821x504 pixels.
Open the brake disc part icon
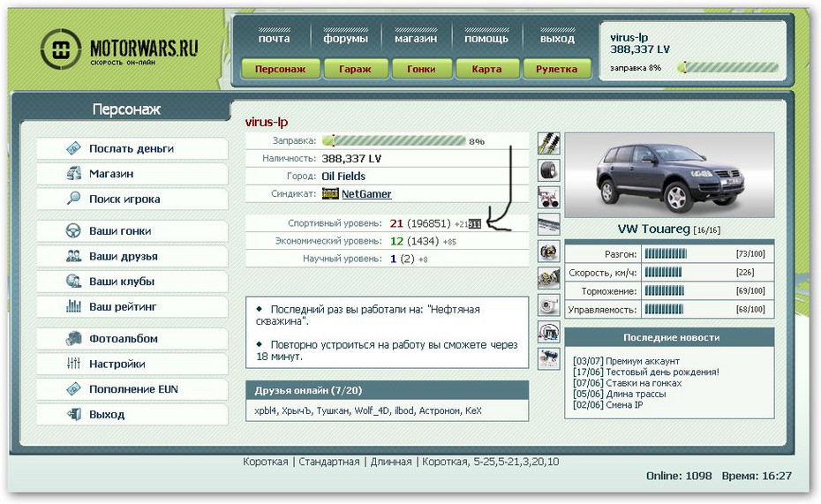[x=549, y=252]
